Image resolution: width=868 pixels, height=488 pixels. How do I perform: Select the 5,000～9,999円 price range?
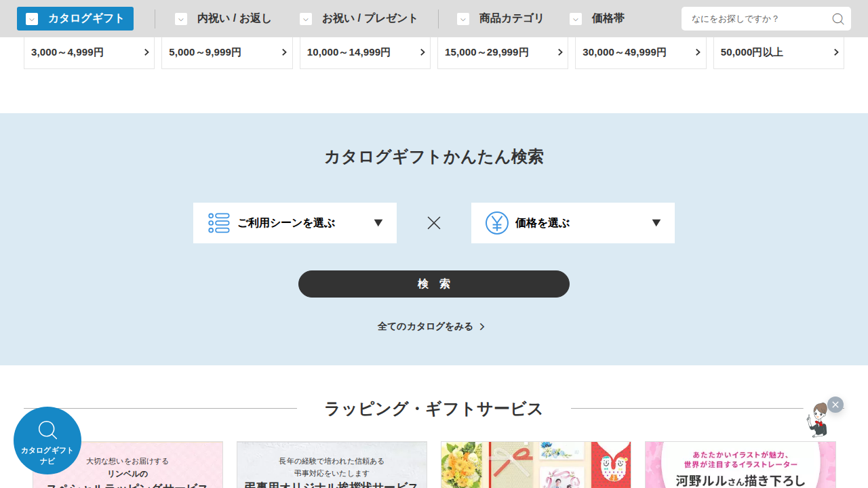pyautogui.click(x=227, y=53)
